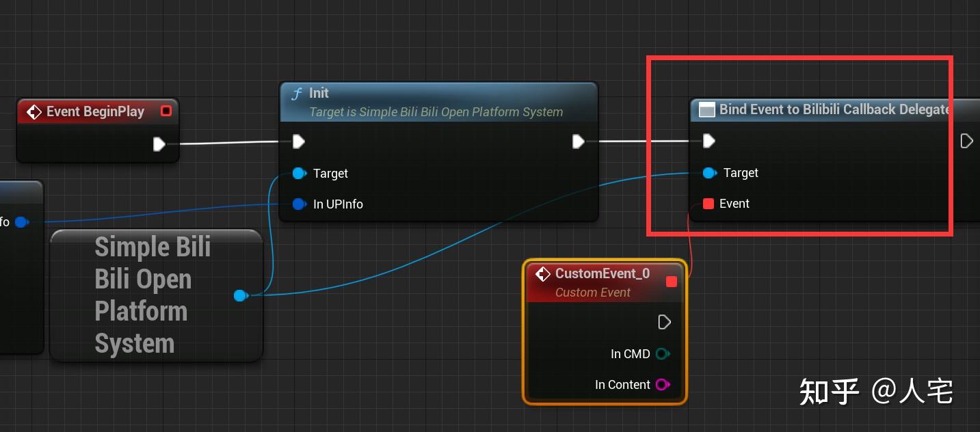
Task: Click the Bind Event node output execution pin
Action: pyautogui.click(x=966, y=141)
